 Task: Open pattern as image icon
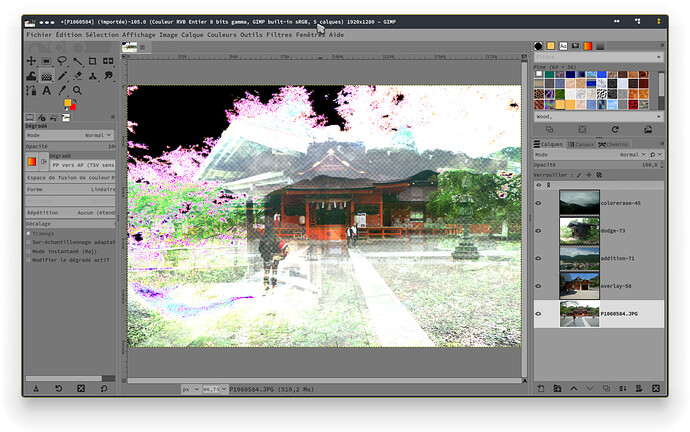pos(648,129)
